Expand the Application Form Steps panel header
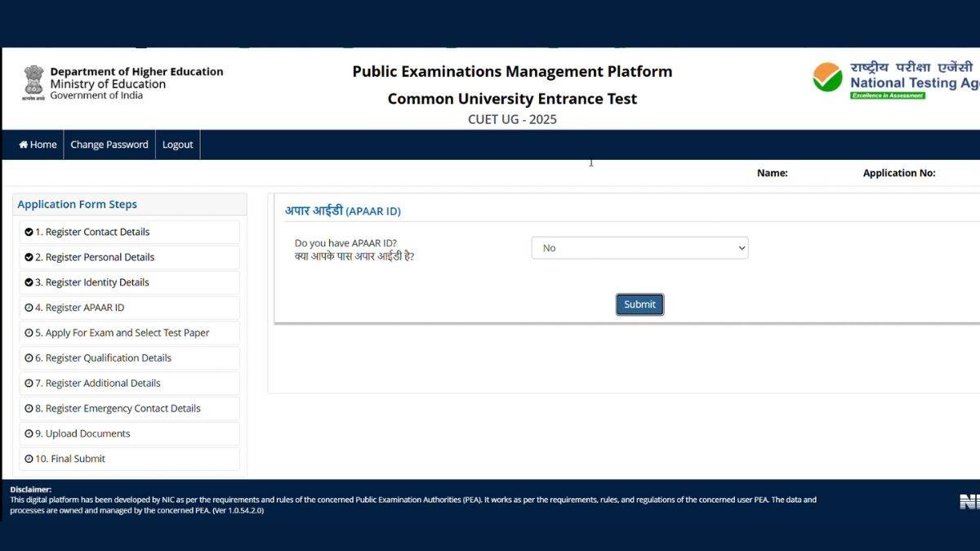 78,204
